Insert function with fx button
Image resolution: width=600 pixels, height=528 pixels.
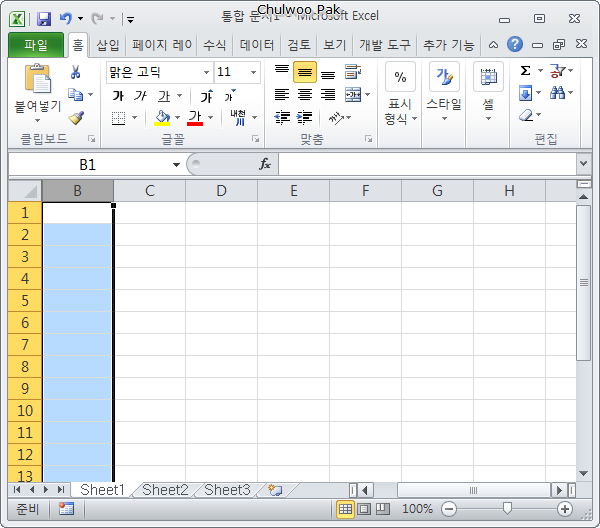pyautogui.click(x=265, y=164)
